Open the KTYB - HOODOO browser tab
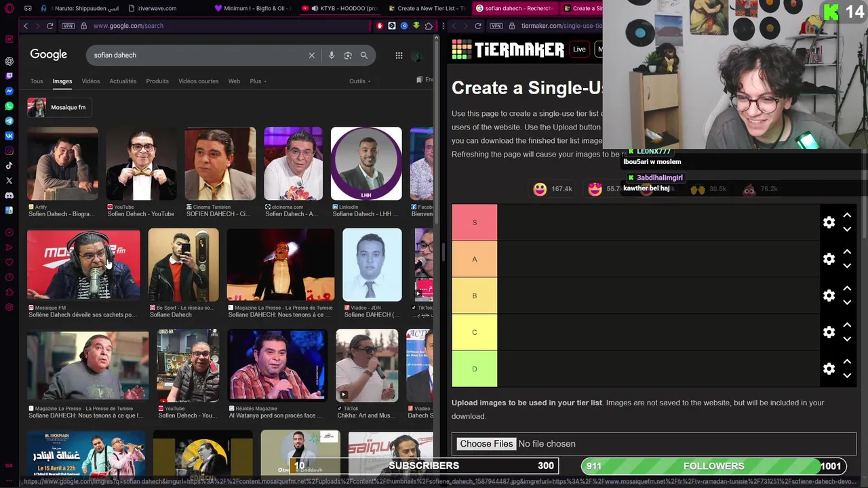 coord(339,8)
